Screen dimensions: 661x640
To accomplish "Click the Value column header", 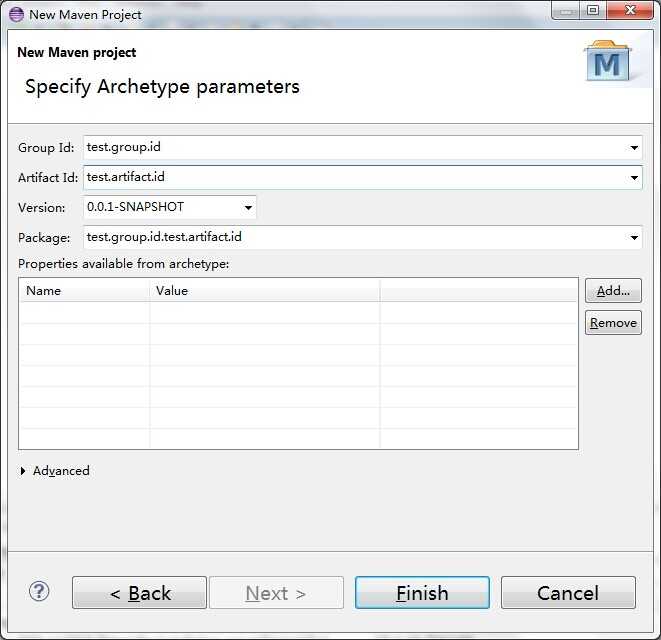I will coord(265,290).
